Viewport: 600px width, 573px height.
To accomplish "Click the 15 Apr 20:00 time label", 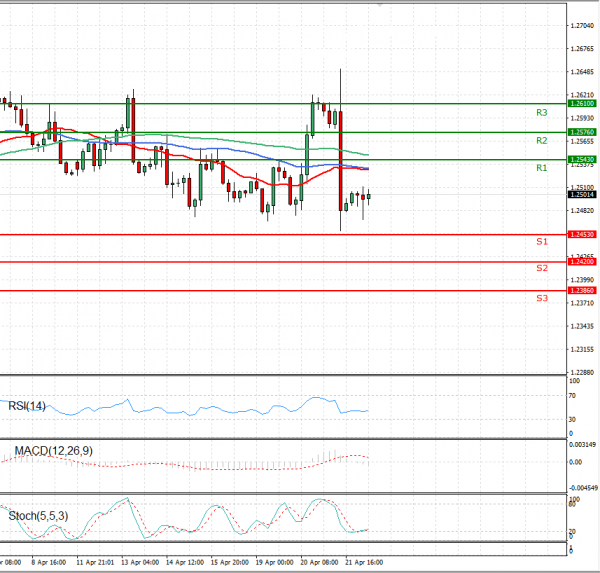I will [x=230, y=562].
